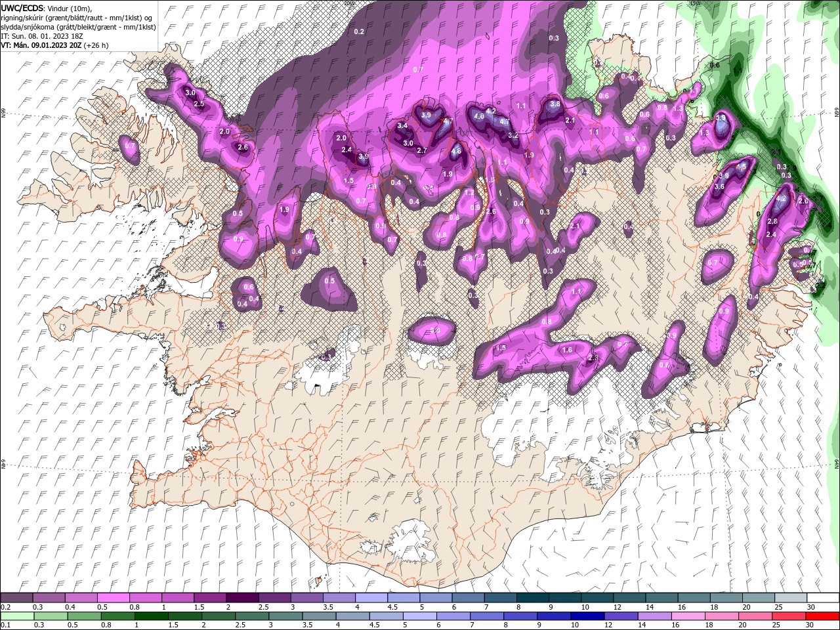
Task: Click the 3.8 snowfall value on the map
Action: pyautogui.click(x=555, y=104)
